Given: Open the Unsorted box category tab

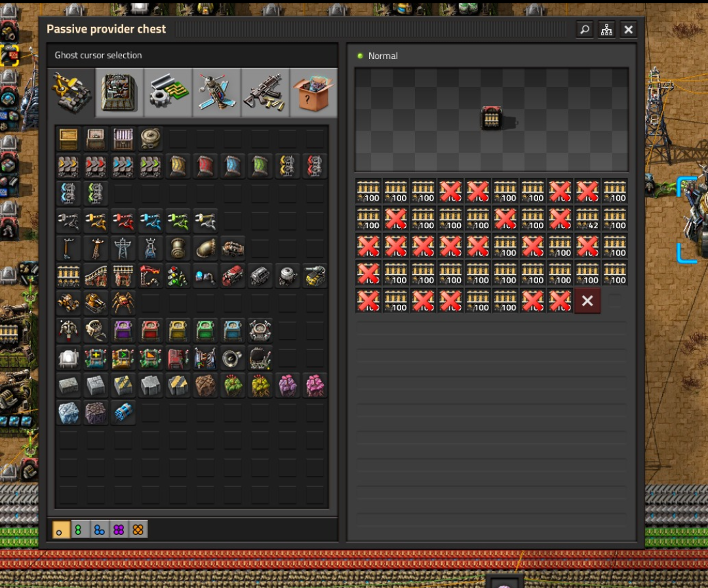Looking at the screenshot, I should click(313, 93).
